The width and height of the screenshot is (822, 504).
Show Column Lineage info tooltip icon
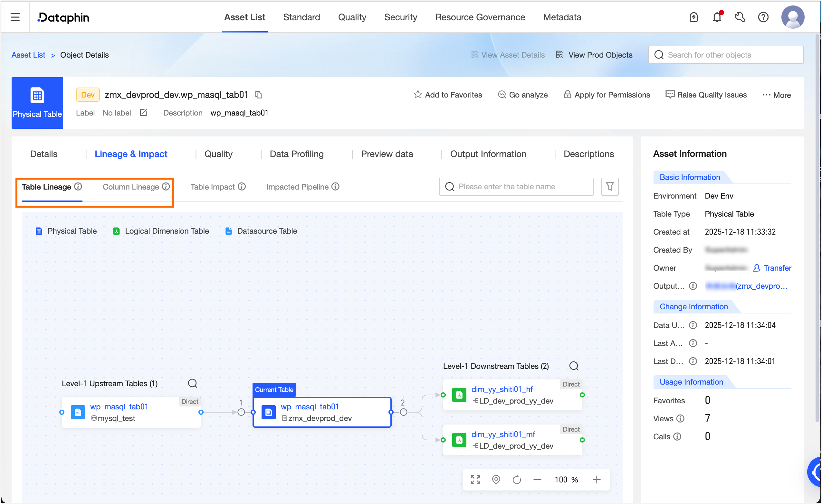tap(166, 186)
